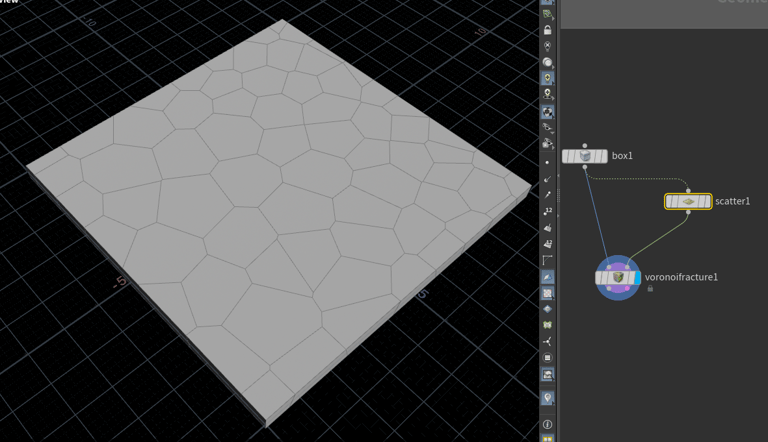
Task: Toggle display point normals icon
Action: tap(548, 179)
